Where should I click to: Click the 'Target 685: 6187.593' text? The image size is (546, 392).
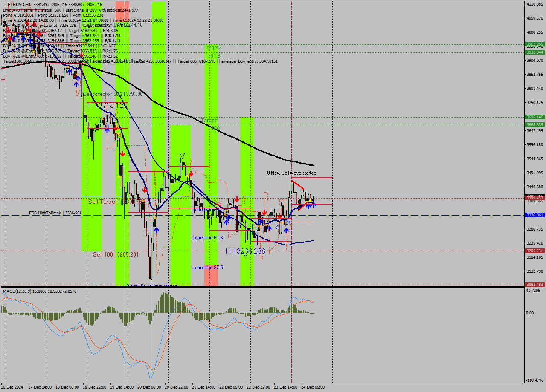tap(197, 61)
